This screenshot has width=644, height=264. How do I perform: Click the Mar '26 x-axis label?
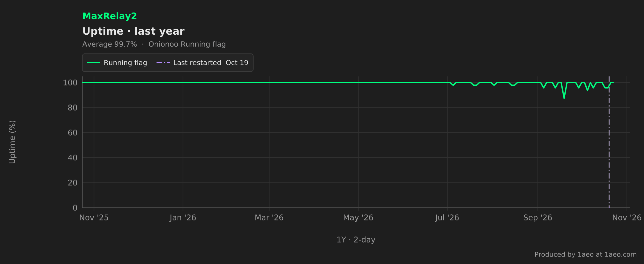(269, 218)
